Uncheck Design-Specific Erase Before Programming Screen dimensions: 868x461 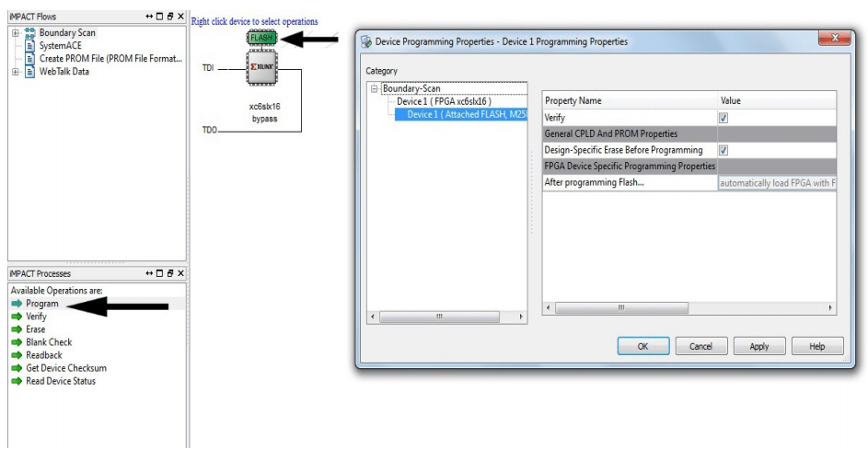[723, 150]
